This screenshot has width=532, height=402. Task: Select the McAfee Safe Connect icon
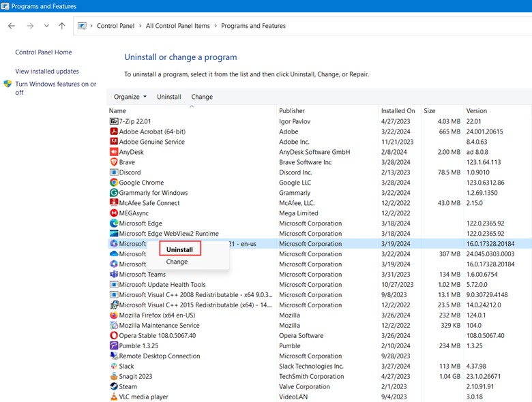pos(114,202)
